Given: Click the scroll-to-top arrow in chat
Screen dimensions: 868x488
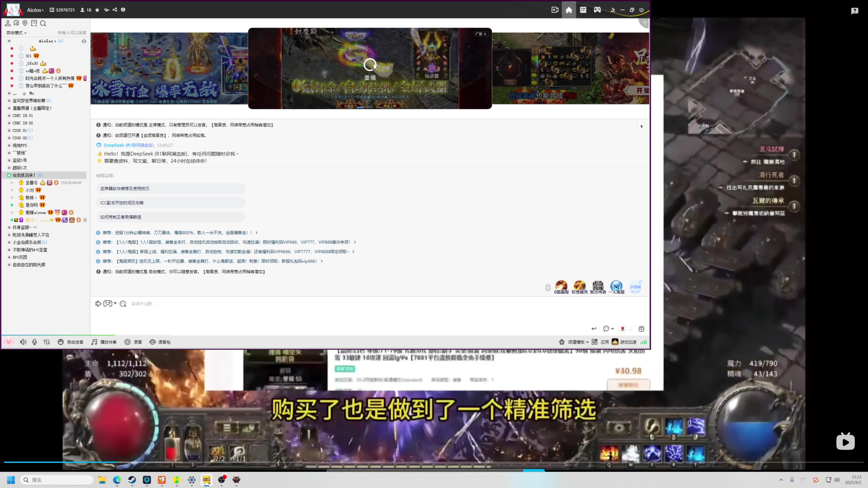Looking at the screenshot, I should 642,126.
